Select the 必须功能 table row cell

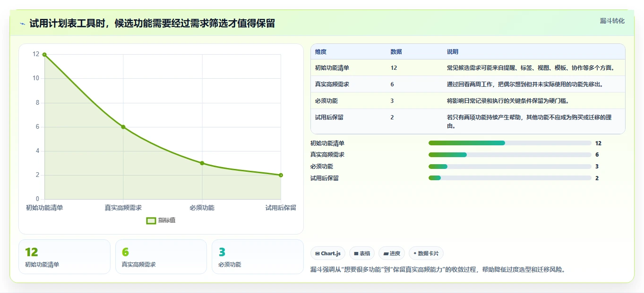pos(326,101)
